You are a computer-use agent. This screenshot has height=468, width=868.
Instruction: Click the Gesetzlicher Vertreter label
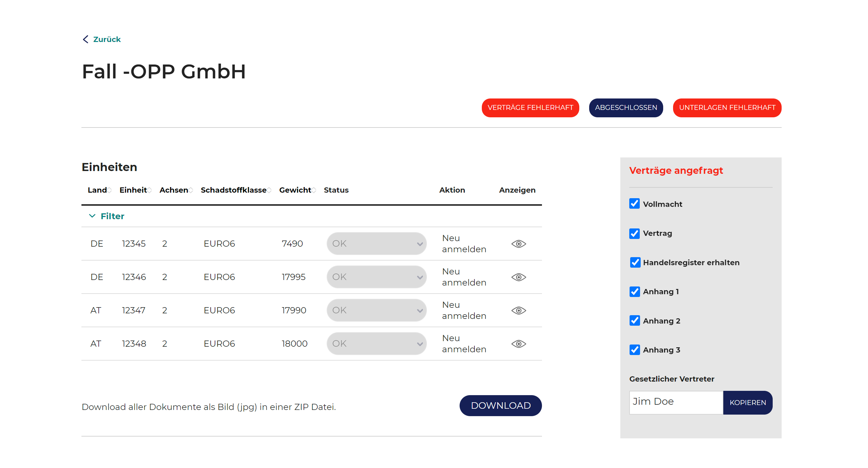pyautogui.click(x=672, y=379)
